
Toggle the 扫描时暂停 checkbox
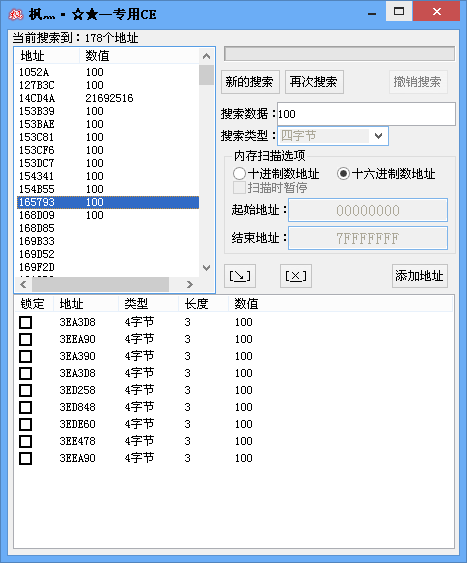[x=270, y=188]
